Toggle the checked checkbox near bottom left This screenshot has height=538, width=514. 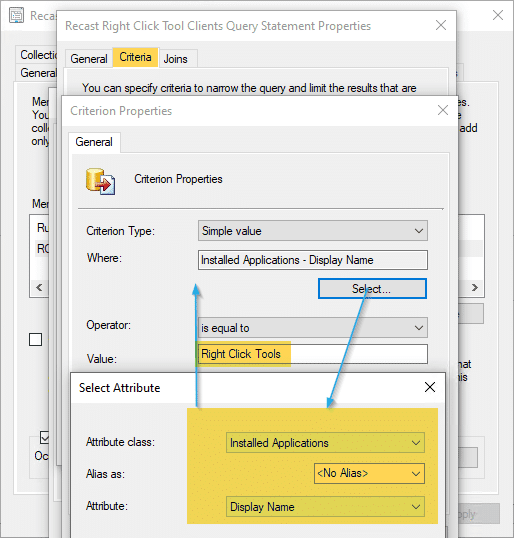pos(45,437)
